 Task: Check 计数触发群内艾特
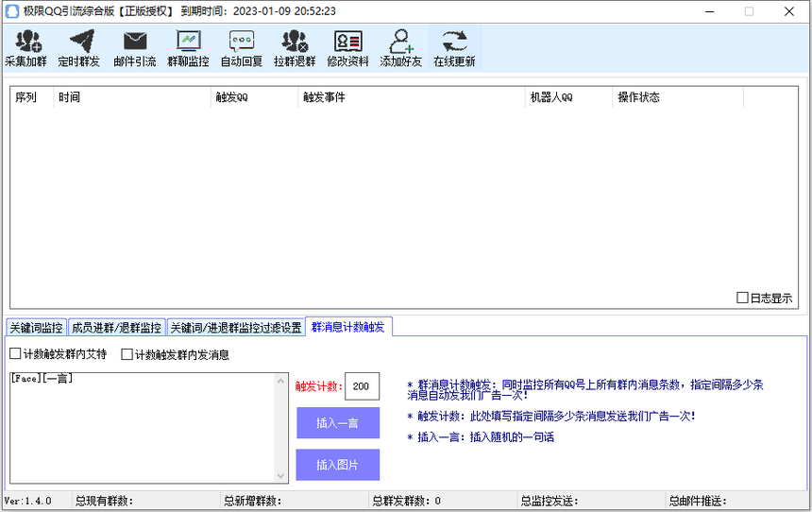pyautogui.click(x=15, y=353)
